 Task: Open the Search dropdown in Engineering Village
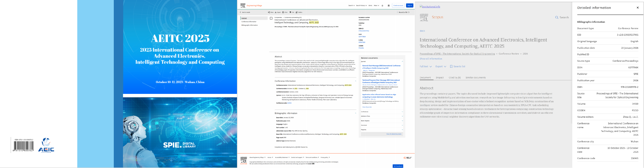coord(351,6)
